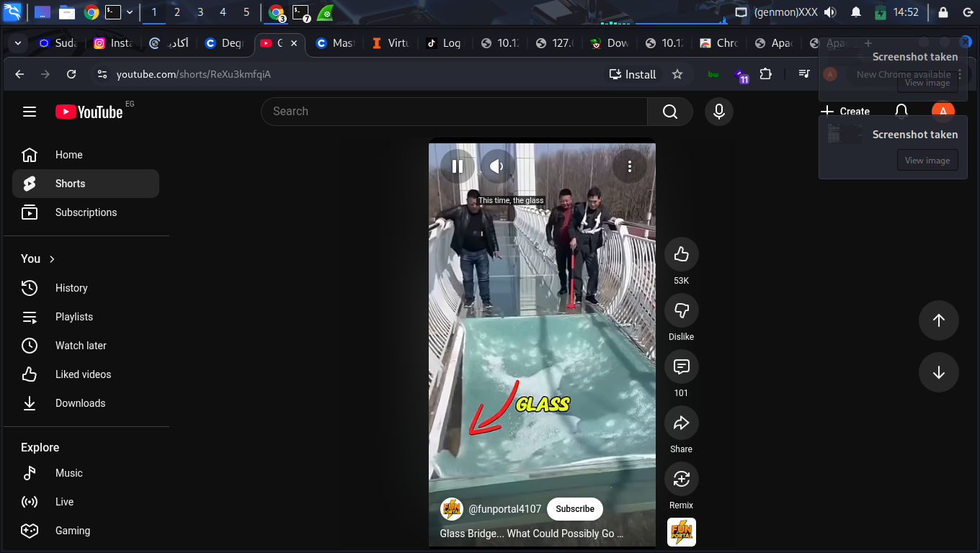
Task: Click the Create button
Action: (845, 112)
